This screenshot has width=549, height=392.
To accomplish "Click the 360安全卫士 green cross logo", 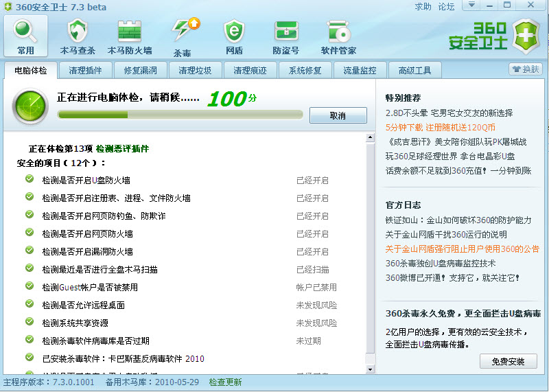I will click(526, 36).
